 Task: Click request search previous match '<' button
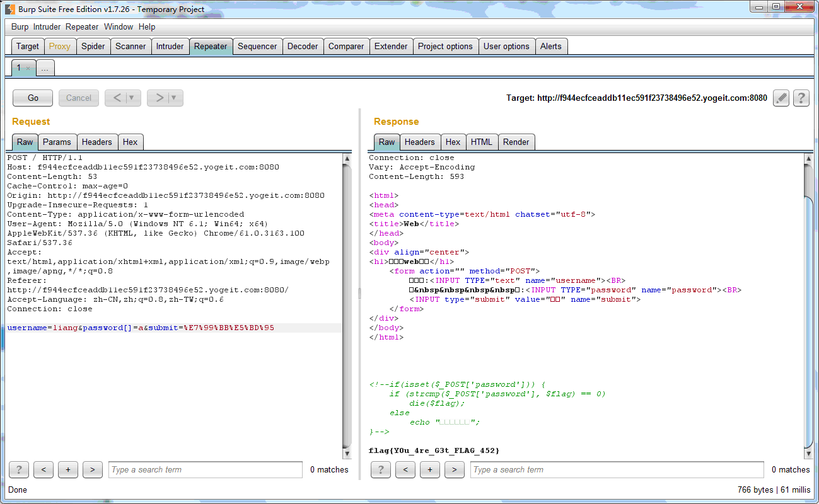[x=44, y=469]
